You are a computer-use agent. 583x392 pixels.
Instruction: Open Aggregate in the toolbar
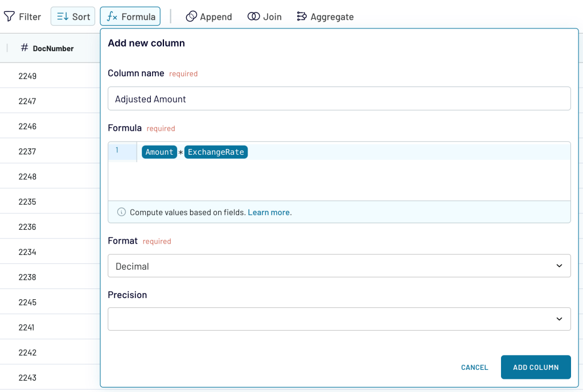click(x=325, y=16)
